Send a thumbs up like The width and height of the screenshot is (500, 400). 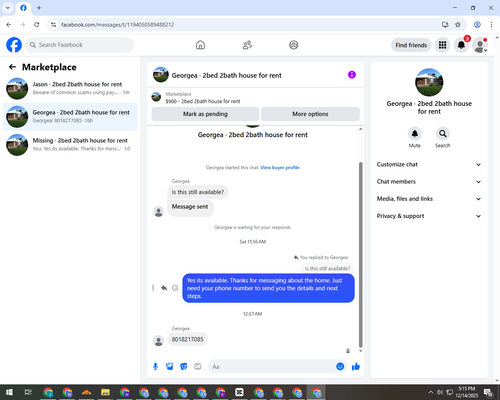(x=356, y=367)
